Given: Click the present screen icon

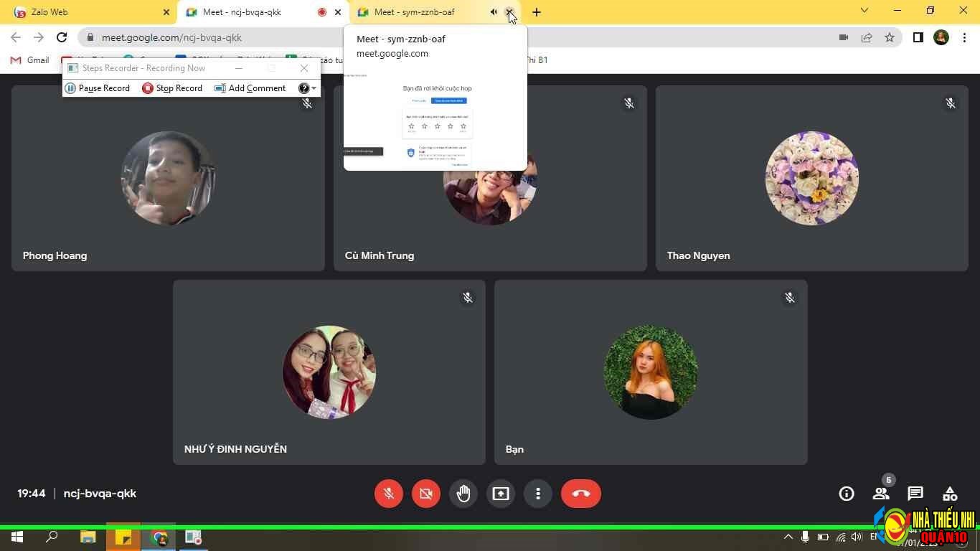Looking at the screenshot, I should 501,494.
